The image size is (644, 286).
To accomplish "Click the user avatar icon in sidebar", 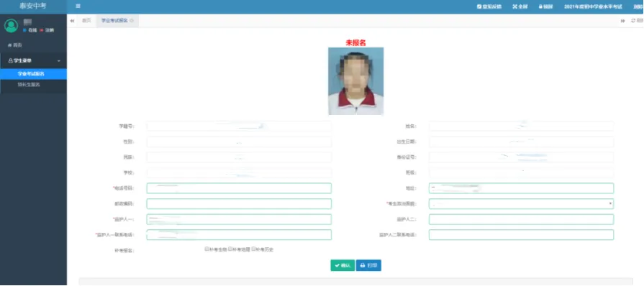I will (x=11, y=26).
